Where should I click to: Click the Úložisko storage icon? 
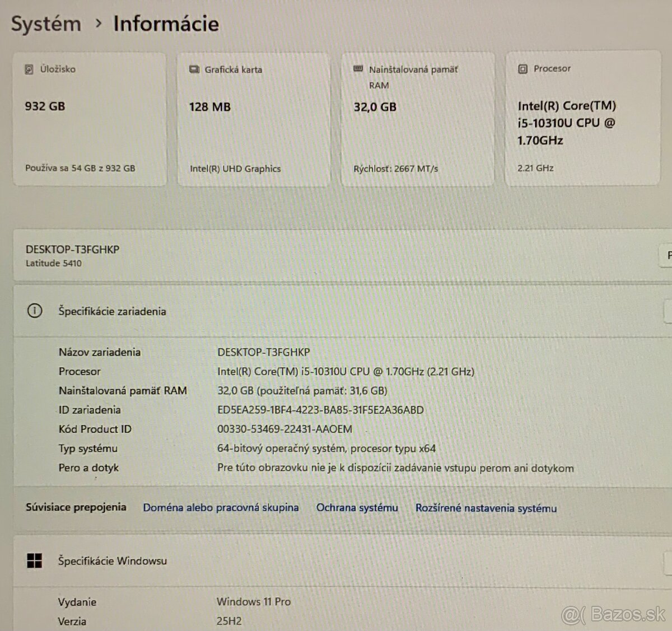click(28, 69)
